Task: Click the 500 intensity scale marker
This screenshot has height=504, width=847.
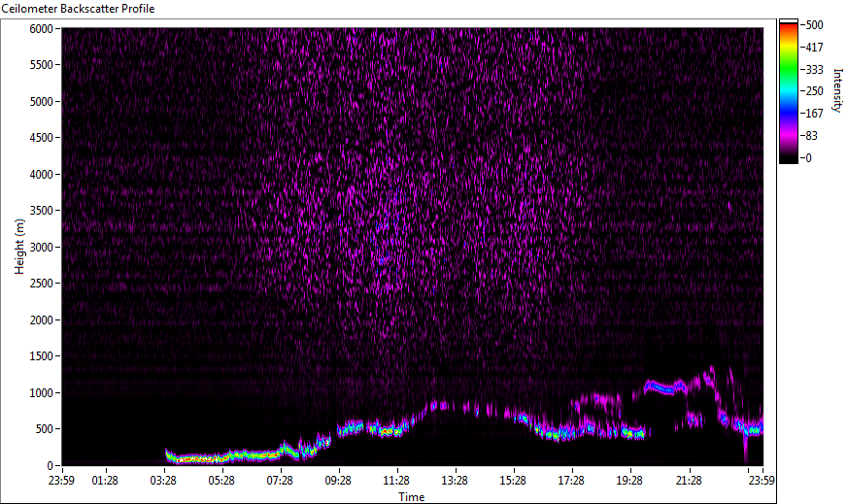Action: pos(815,25)
